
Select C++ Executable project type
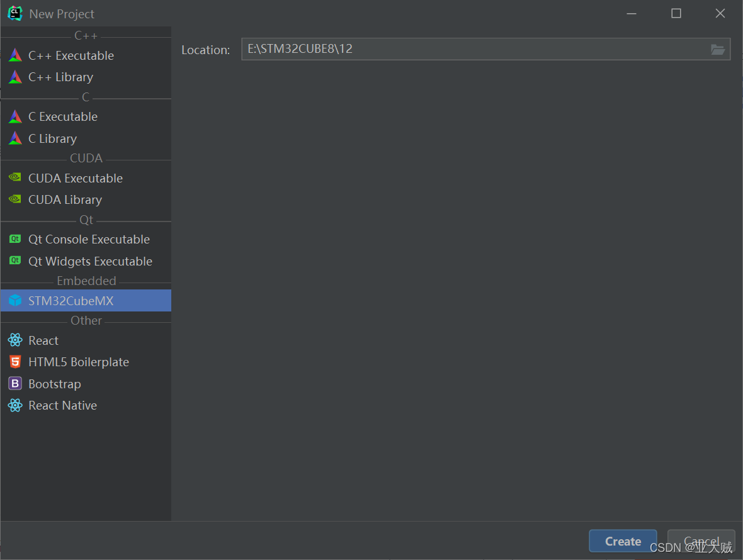pyautogui.click(x=86, y=55)
